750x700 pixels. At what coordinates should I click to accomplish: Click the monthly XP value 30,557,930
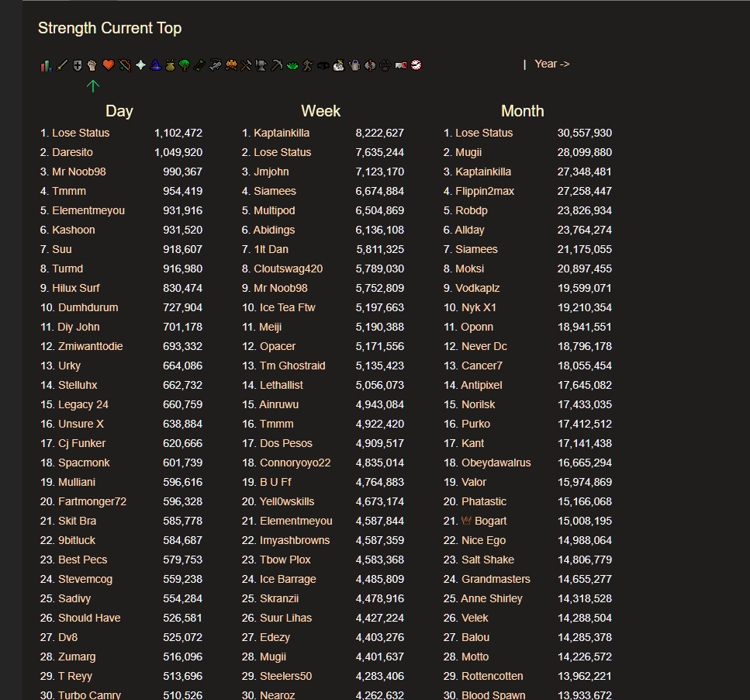[585, 133]
